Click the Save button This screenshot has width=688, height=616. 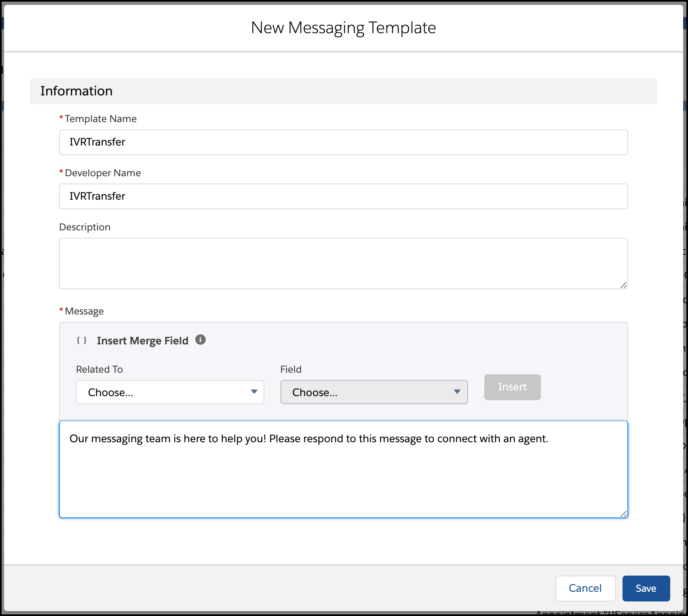646,588
